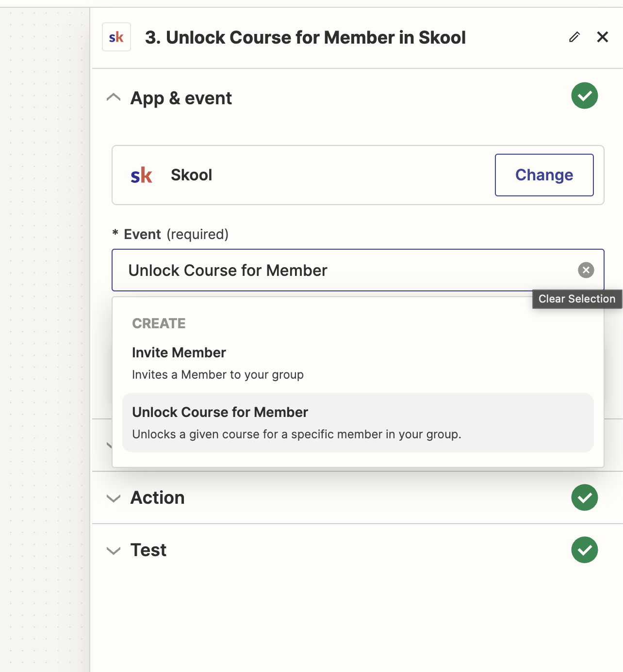Viewport: 623px width, 672px height.
Task: Click the Clear Selection tooltip
Action: 577,299
